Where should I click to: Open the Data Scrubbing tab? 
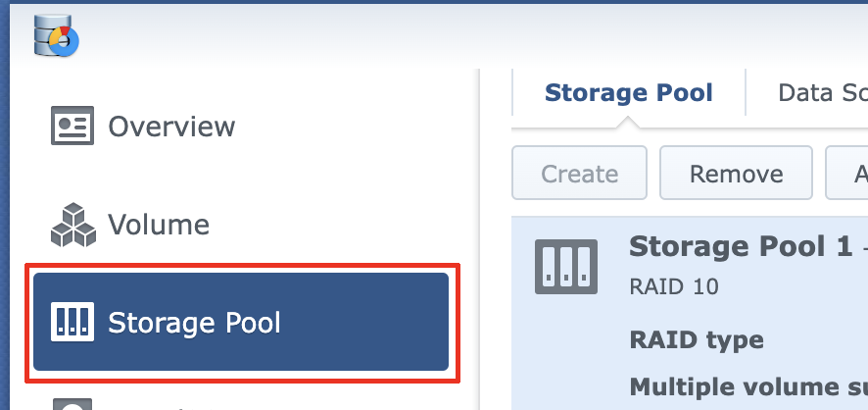(821, 93)
